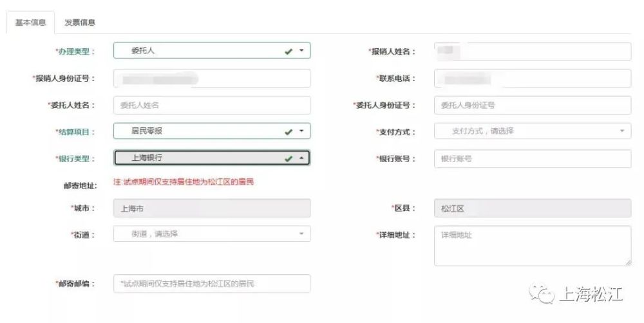The image size is (644, 323).
Task: Select the 基本信息 tab
Action: pyautogui.click(x=30, y=23)
